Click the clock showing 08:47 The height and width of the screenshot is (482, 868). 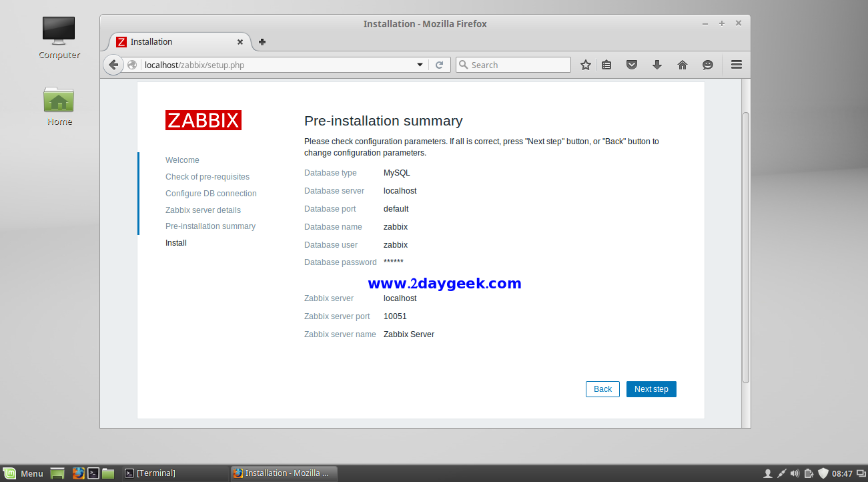842,473
